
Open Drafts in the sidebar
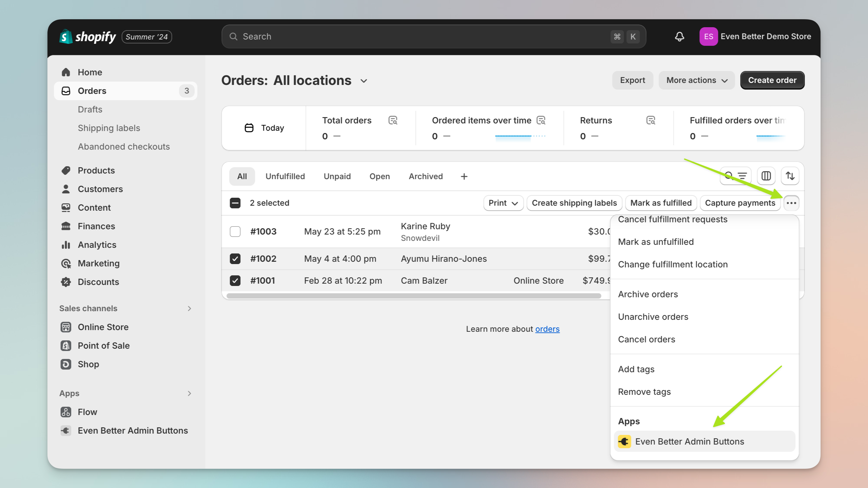tap(90, 109)
